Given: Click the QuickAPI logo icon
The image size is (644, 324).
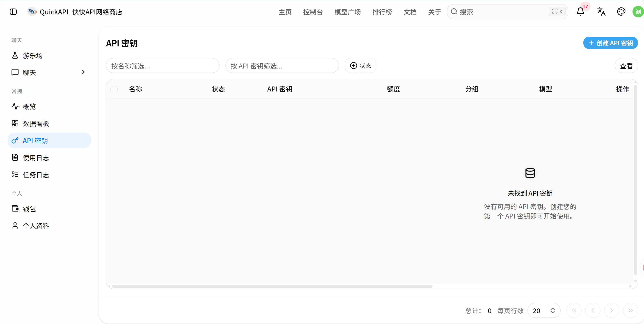Looking at the screenshot, I should [32, 12].
